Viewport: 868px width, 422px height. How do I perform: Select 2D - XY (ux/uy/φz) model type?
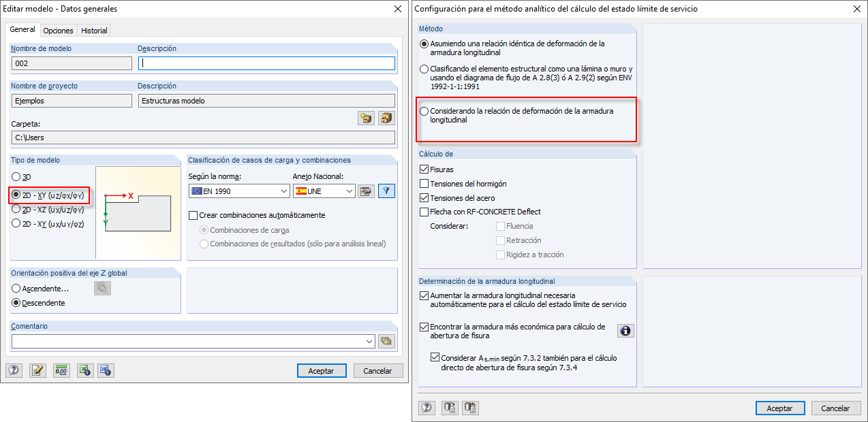coord(16,223)
